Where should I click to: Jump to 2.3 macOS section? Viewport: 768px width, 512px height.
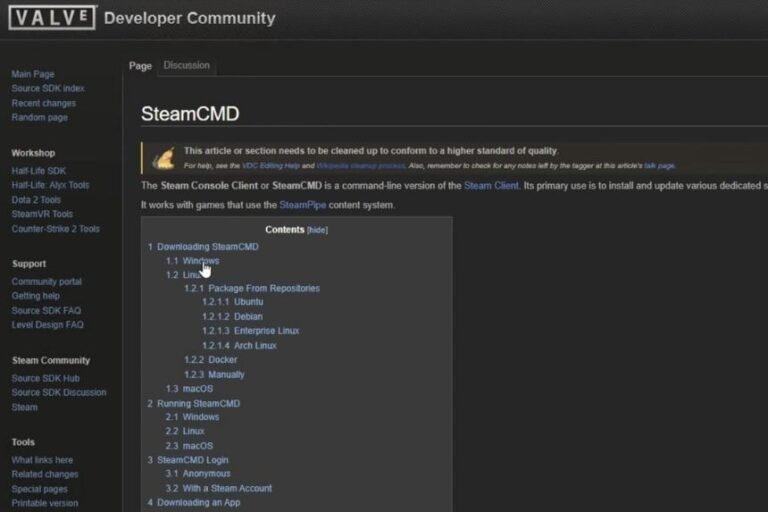189,446
